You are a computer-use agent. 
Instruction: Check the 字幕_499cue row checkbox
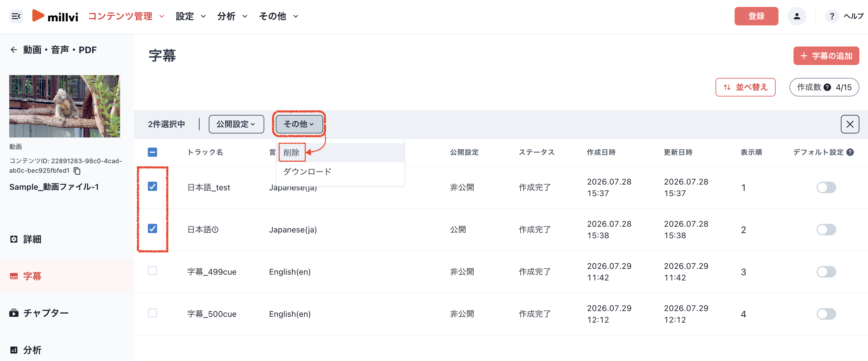click(x=152, y=271)
